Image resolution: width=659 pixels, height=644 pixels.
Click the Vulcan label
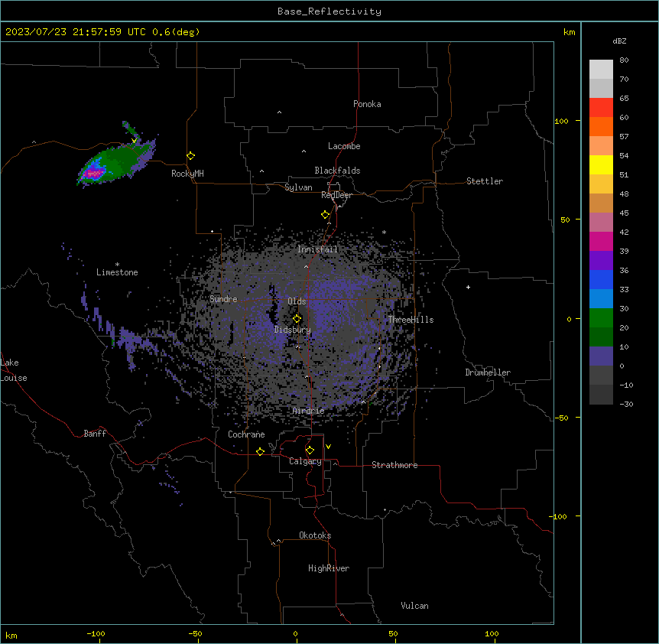point(415,606)
